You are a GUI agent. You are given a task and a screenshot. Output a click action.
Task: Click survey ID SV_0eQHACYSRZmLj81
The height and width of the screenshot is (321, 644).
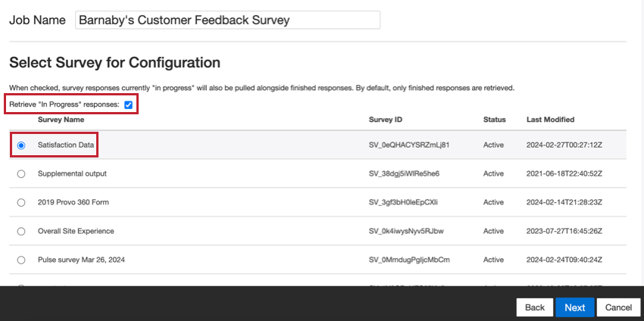click(409, 145)
